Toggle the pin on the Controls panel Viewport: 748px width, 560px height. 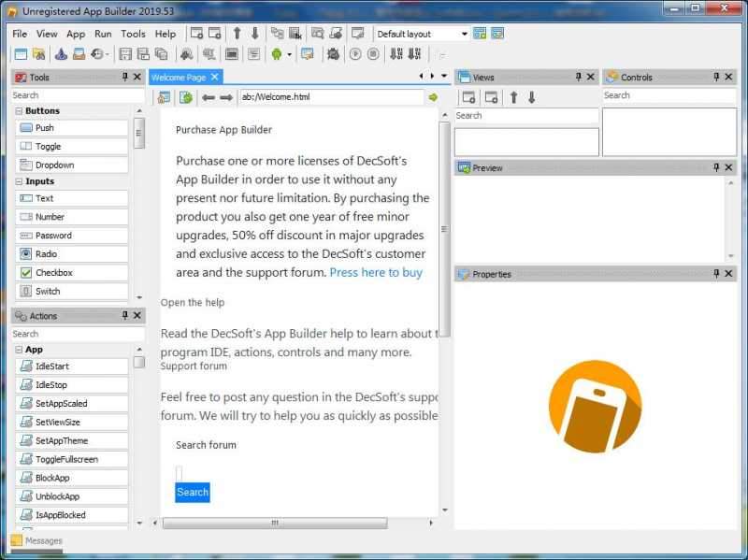(x=718, y=77)
